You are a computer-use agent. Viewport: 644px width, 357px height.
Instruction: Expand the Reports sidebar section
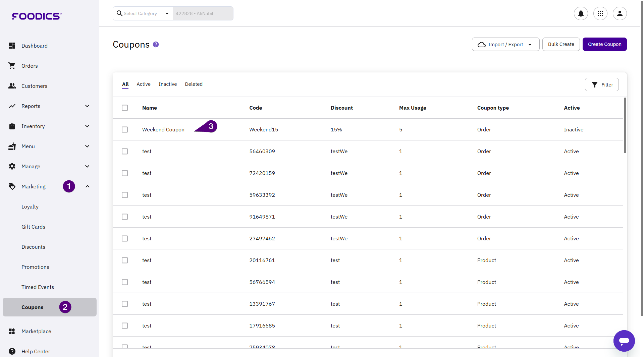[87, 106]
